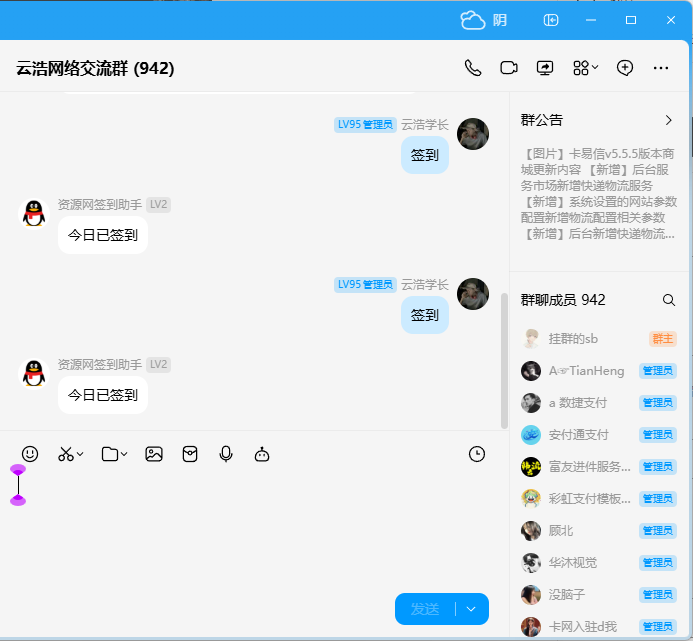Open the emoji picker
The width and height of the screenshot is (693, 641).
click(x=30, y=454)
